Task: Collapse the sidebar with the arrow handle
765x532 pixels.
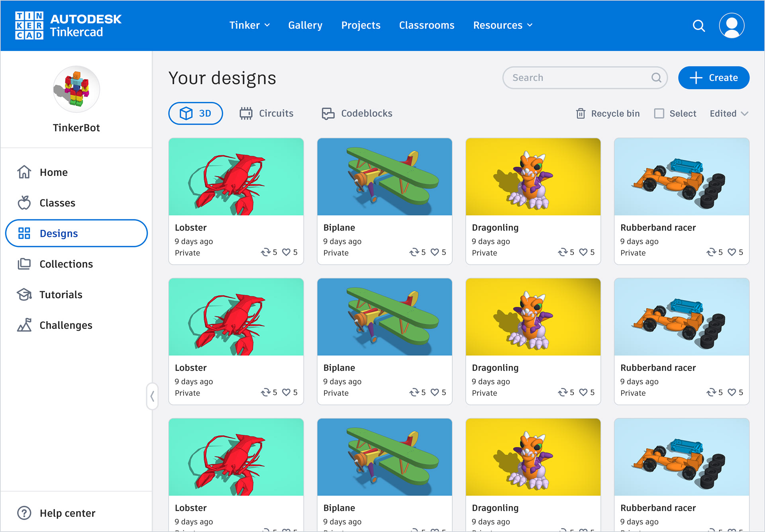Action: click(x=152, y=396)
